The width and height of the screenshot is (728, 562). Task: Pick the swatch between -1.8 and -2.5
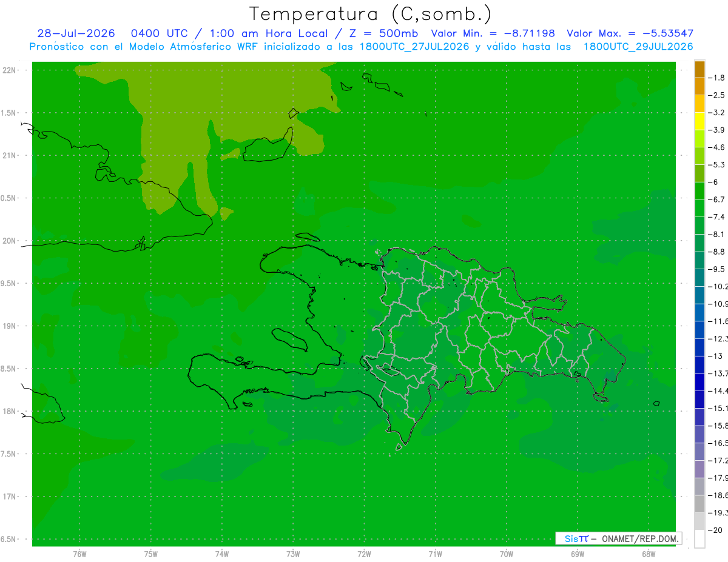[699, 86]
